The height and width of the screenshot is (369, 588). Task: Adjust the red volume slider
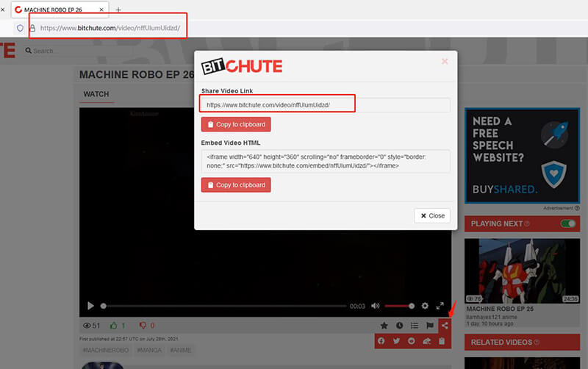point(399,306)
